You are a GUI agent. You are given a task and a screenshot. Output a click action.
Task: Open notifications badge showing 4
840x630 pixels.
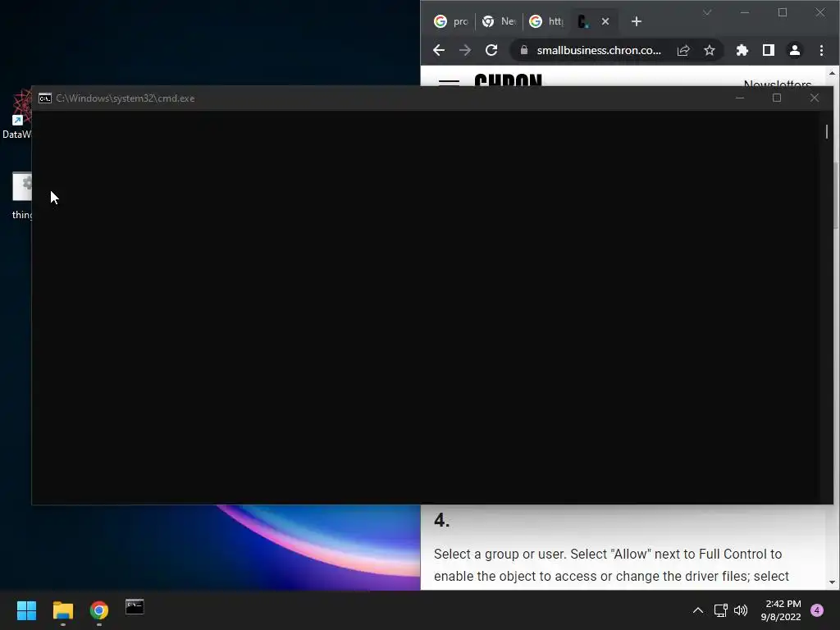[817, 610]
